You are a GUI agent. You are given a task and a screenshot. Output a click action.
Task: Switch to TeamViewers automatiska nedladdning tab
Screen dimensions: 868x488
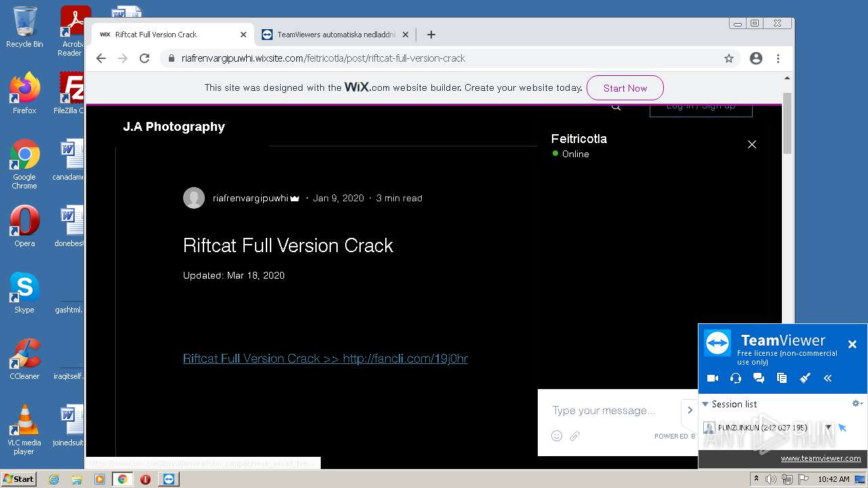click(x=336, y=35)
